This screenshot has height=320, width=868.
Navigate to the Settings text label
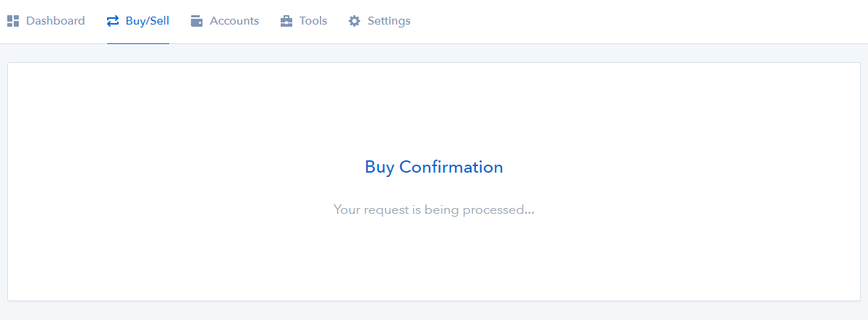tap(389, 21)
